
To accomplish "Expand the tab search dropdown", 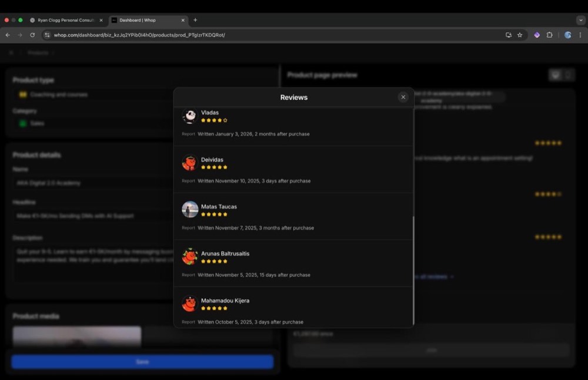I will click(x=580, y=20).
